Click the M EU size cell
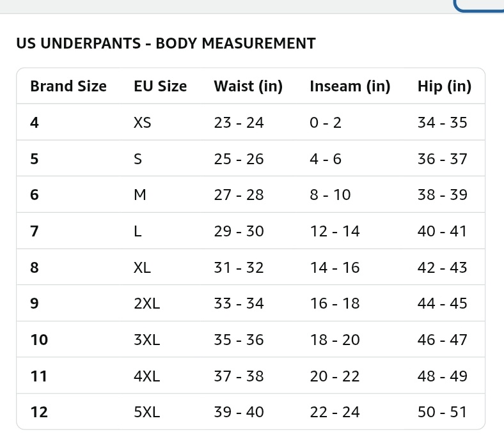504x446 pixels. 140,195
